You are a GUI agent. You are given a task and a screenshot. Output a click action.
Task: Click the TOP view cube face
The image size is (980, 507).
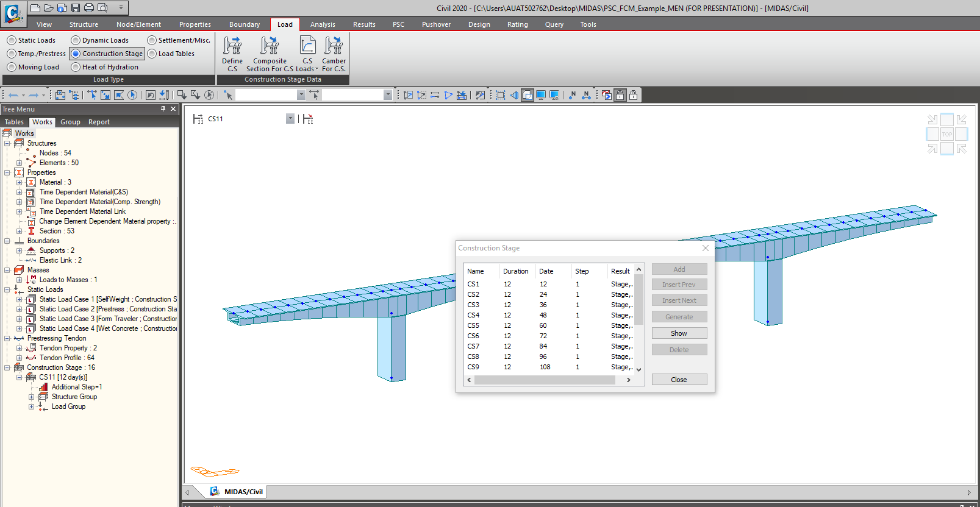(946, 134)
